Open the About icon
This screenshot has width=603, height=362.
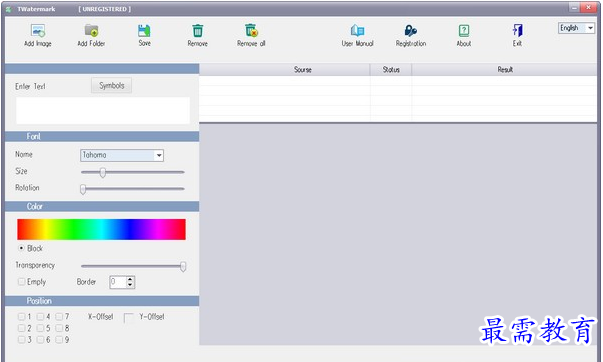click(x=464, y=30)
